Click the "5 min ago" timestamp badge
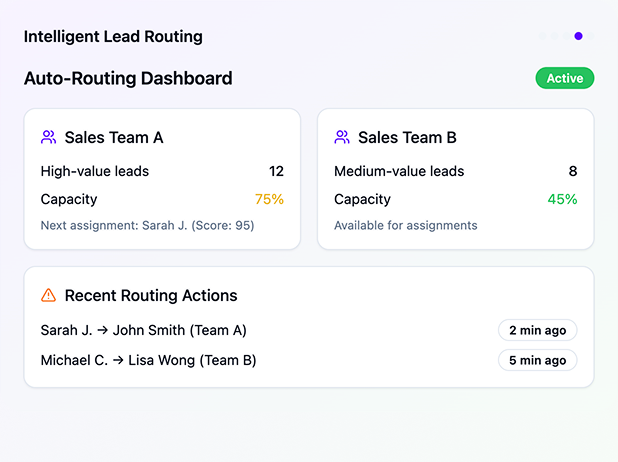 coord(537,360)
